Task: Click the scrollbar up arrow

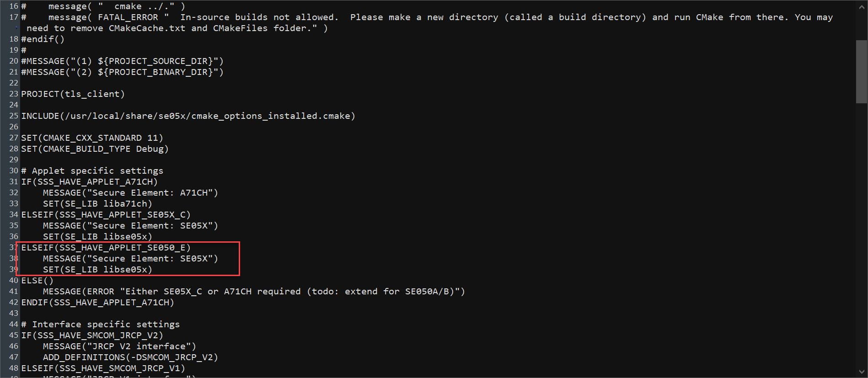Action: point(862,6)
